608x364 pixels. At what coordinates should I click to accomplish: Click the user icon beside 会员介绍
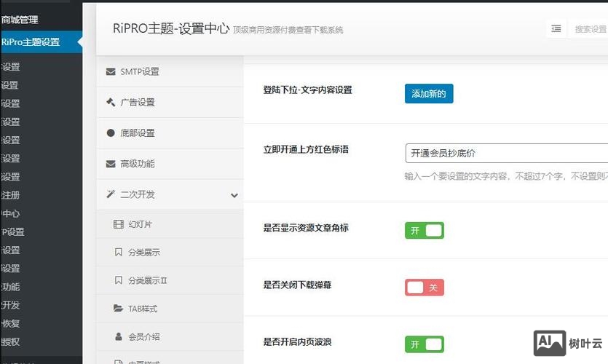[118, 336]
